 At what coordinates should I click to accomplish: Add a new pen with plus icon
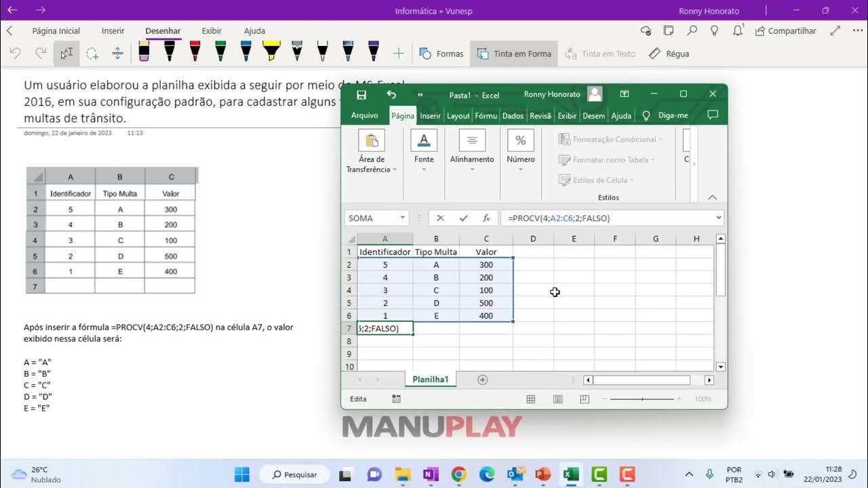pos(399,54)
